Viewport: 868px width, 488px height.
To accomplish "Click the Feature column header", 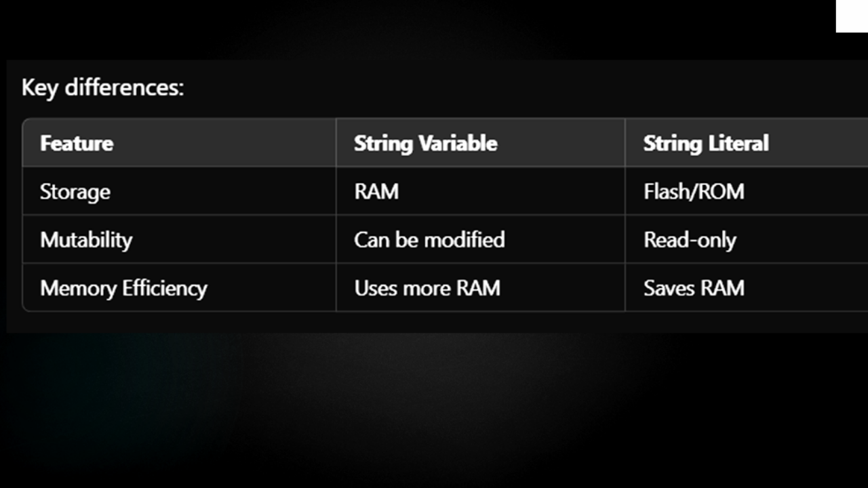I will pyautogui.click(x=77, y=143).
